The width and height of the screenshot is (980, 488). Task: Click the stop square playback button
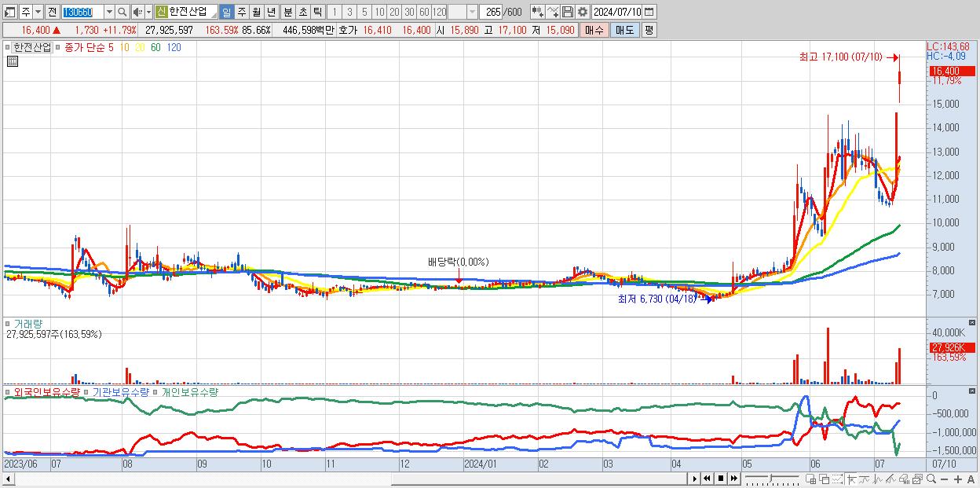pyautogui.click(x=721, y=479)
